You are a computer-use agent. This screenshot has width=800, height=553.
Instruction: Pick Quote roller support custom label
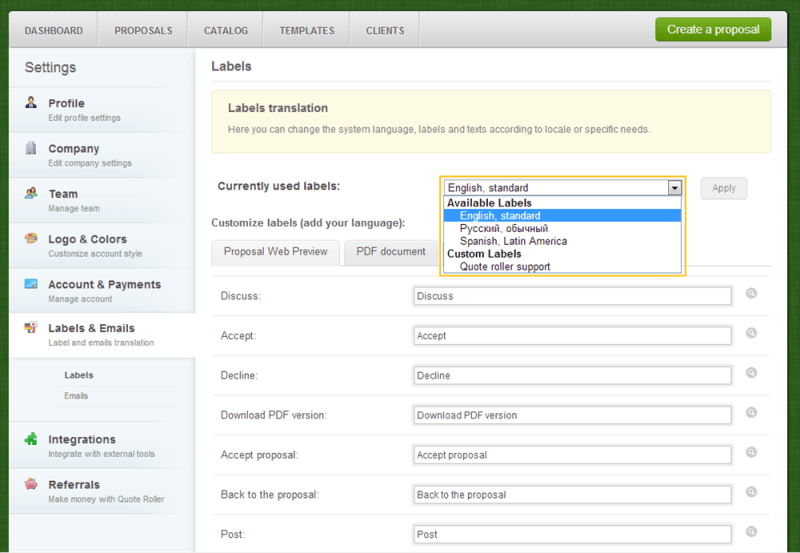point(505,267)
